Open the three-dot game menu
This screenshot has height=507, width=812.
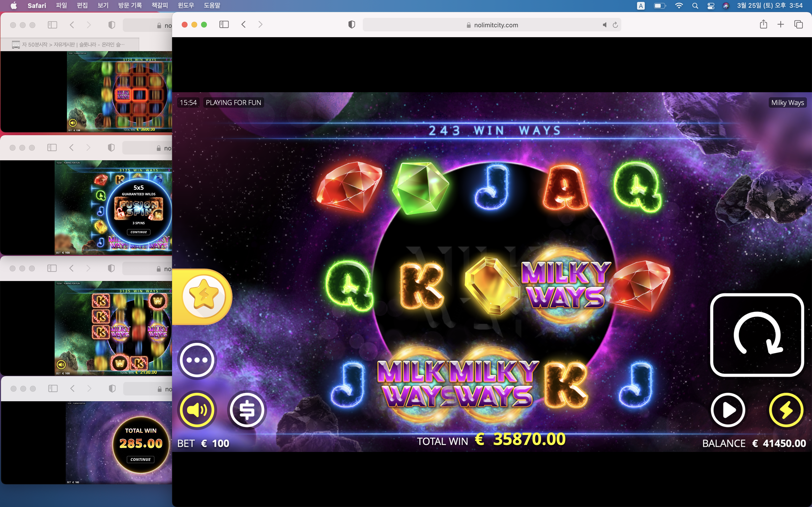point(197,360)
